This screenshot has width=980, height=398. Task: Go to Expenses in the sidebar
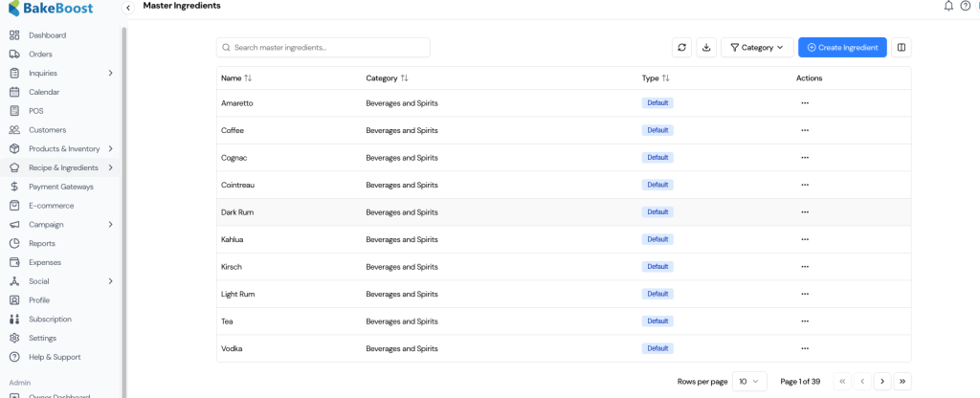click(44, 262)
